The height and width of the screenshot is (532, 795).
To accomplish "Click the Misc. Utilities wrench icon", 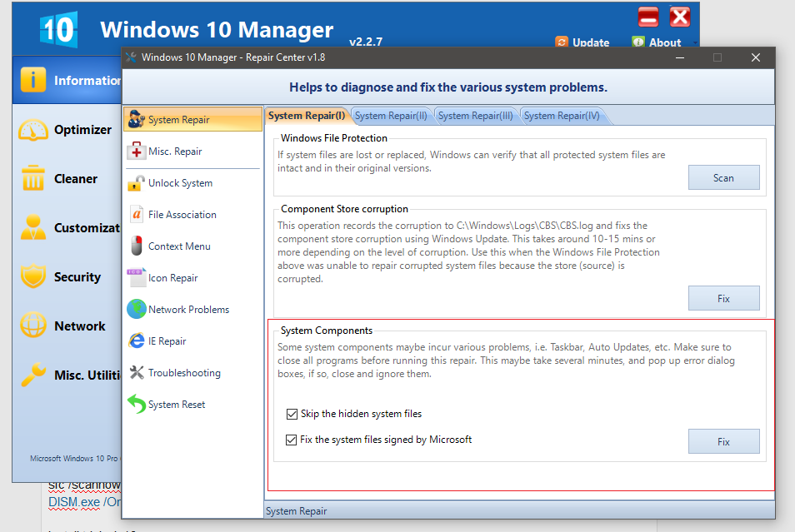I will [33, 375].
